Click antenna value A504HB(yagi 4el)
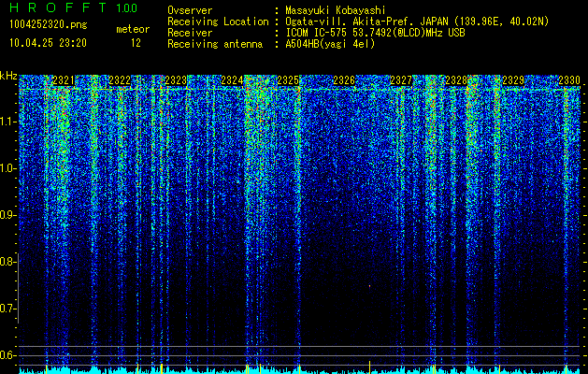This screenshot has width=588, height=374. coord(330,44)
